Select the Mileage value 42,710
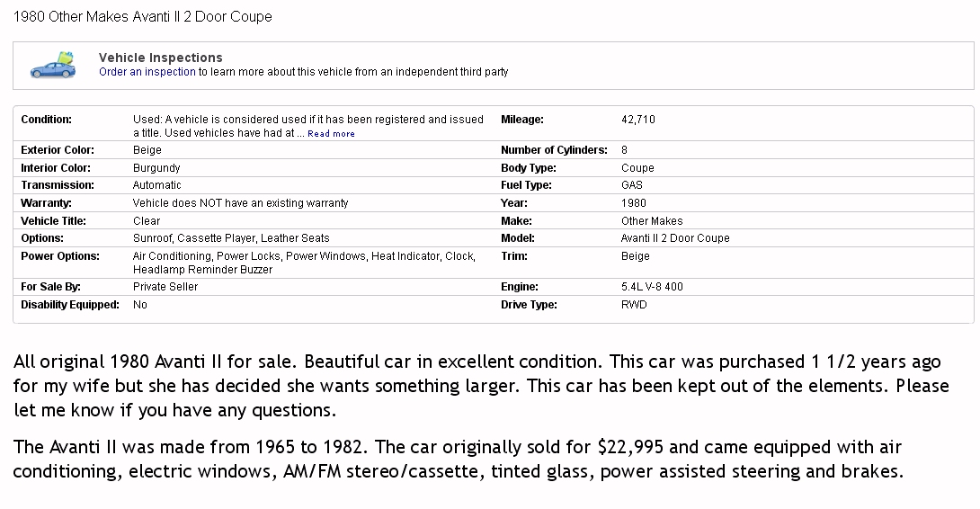 [x=638, y=120]
